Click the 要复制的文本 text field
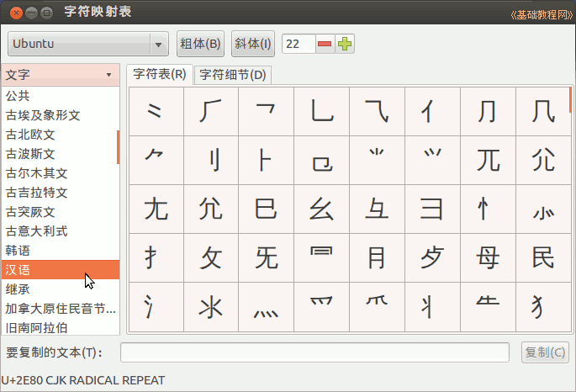The height and width of the screenshot is (392, 576). [x=314, y=352]
